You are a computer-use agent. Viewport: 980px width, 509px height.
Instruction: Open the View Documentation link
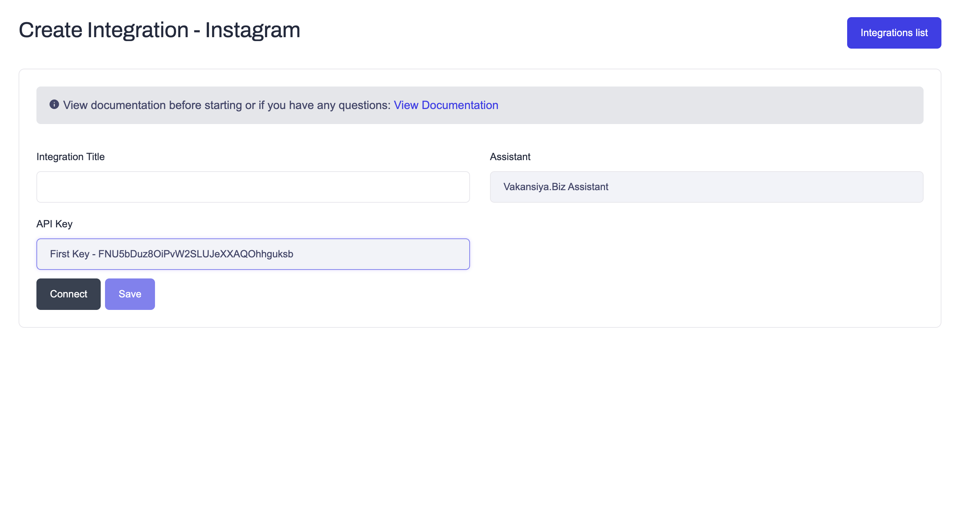pyautogui.click(x=445, y=105)
